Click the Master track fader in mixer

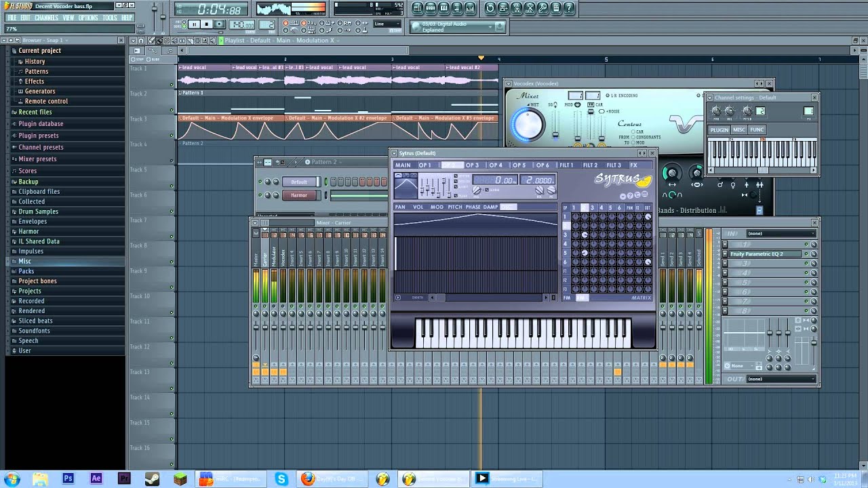pos(256,327)
